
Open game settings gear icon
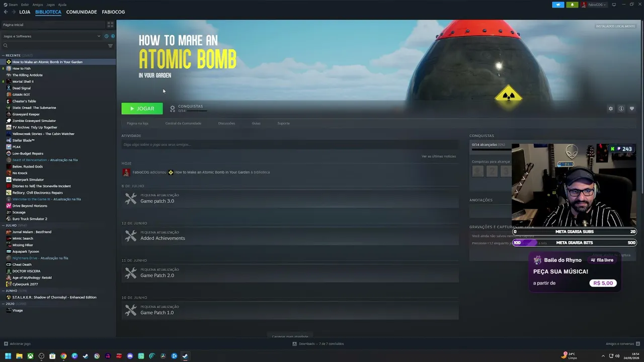pos(611,109)
